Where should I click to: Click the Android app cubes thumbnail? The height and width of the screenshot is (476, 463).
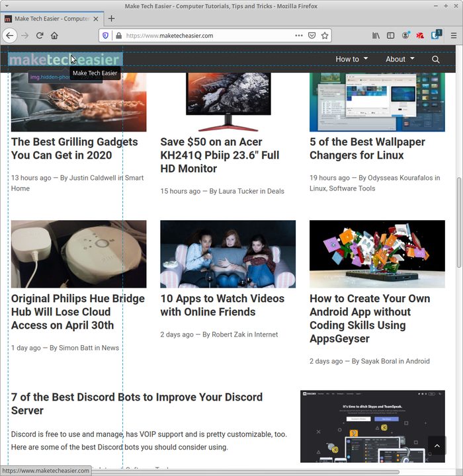[x=377, y=254]
